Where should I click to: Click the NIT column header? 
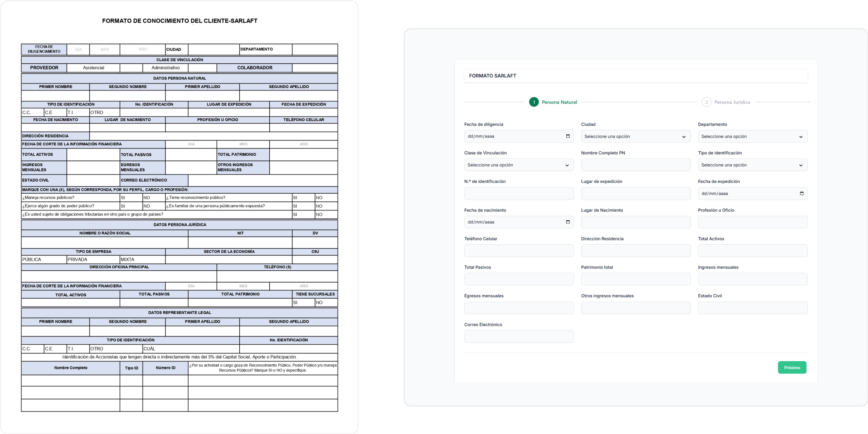[x=240, y=233]
